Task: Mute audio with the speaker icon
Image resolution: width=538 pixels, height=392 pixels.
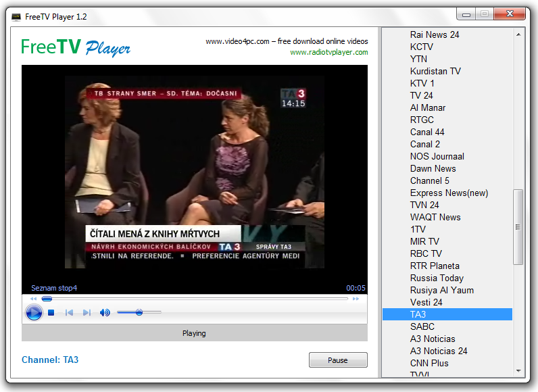Action: click(105, 312)
